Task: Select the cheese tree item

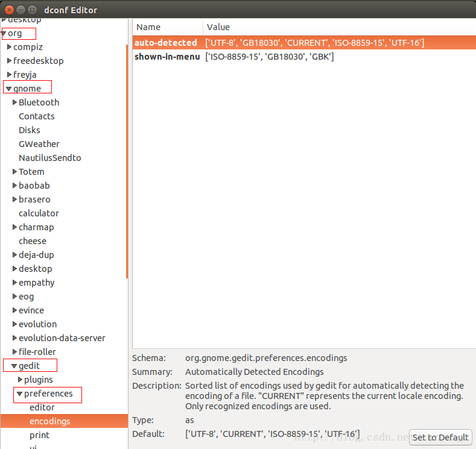Action: click(33, 241)
